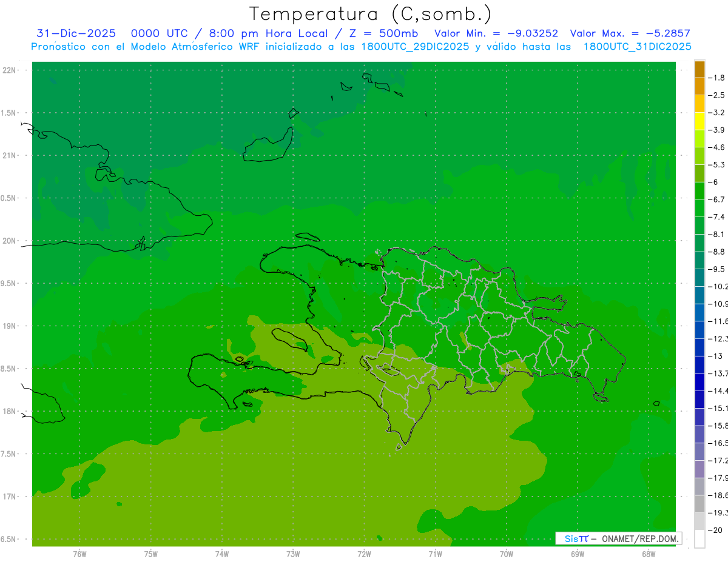Click the "-8.1" colorbar value
The width and height of the screenshot is (728, 562).
(716, 234)
